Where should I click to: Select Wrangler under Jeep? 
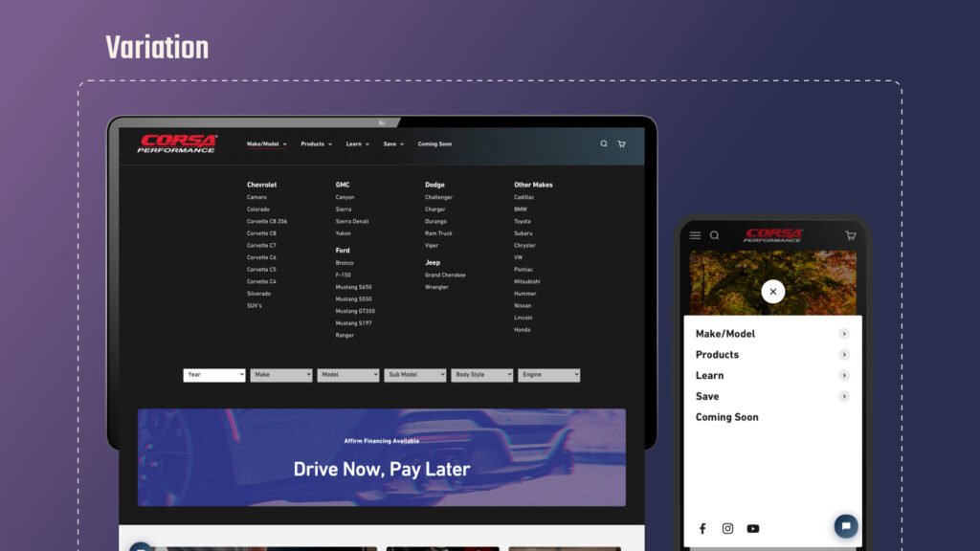pyautogui.click(x=436, y=287)
